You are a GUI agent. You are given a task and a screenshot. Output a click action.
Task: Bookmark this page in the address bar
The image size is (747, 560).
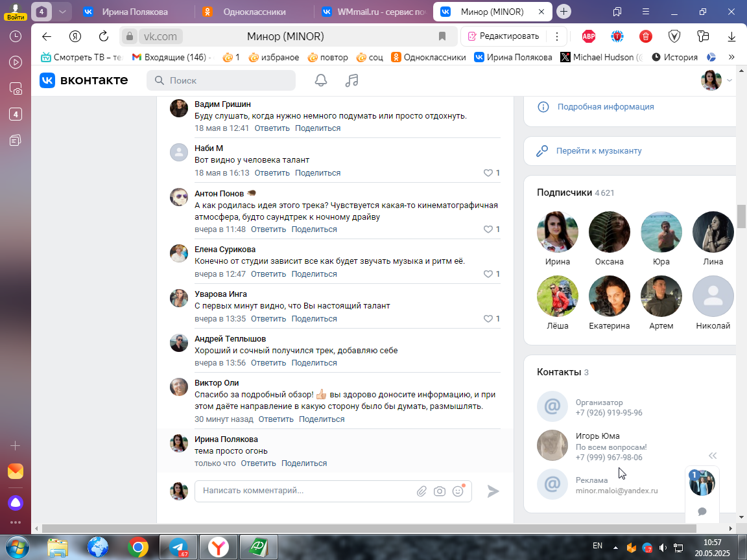[x=442, y=36]
